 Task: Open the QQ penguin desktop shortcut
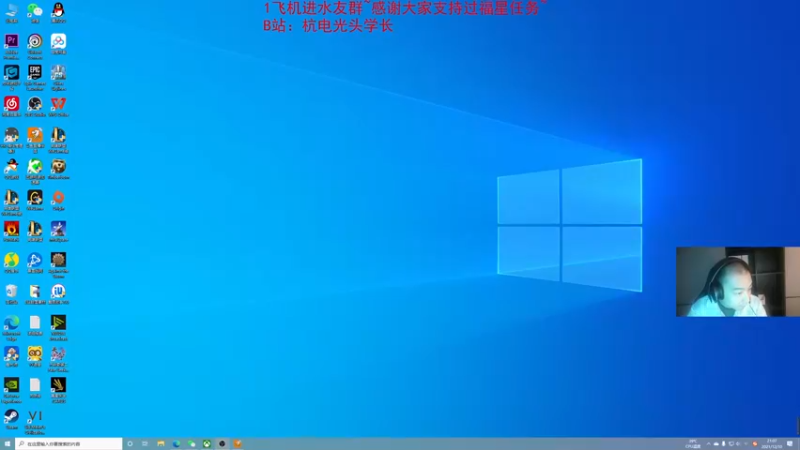[58, 10]
